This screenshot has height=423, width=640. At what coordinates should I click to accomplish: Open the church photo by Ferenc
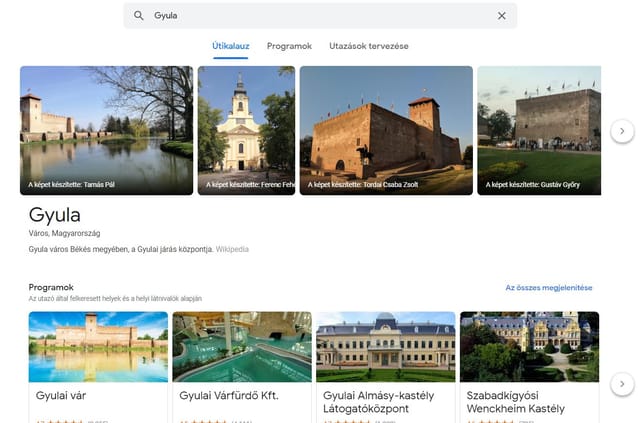(247, 130)
